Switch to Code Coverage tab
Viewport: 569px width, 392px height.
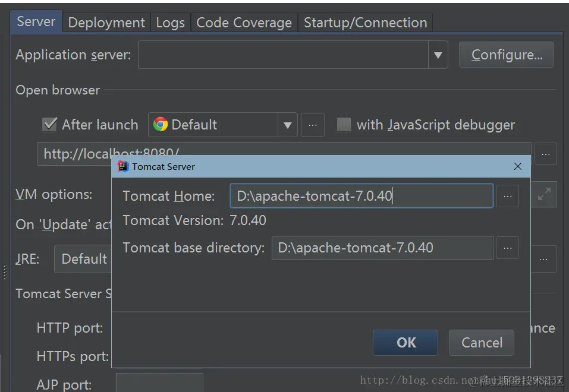tap(244, 23)
